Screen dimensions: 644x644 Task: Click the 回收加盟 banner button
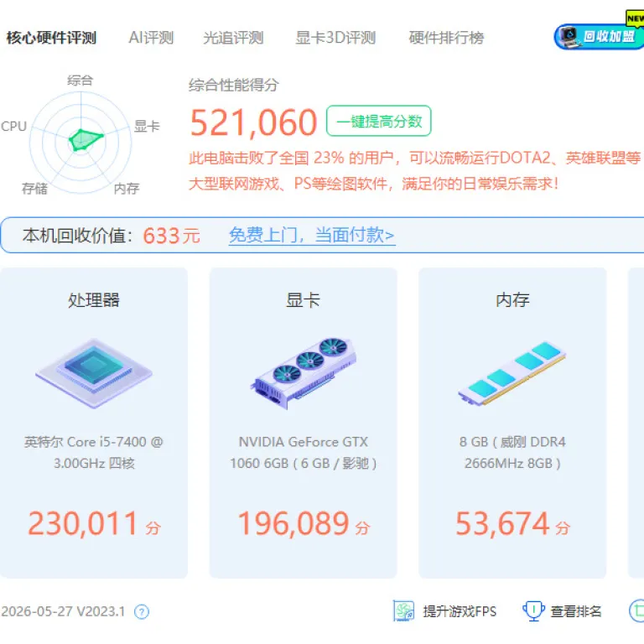pyautogui.click(x=600, y=37)
